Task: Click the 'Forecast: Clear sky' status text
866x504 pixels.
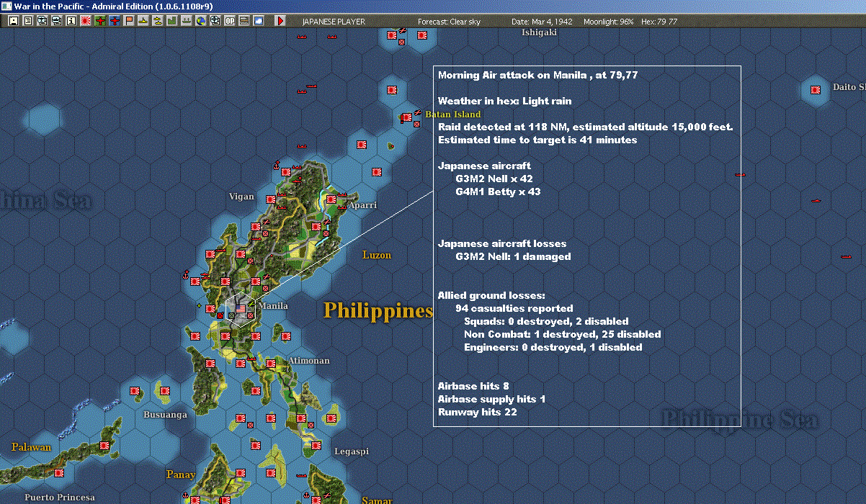Action: pos(449,22)
